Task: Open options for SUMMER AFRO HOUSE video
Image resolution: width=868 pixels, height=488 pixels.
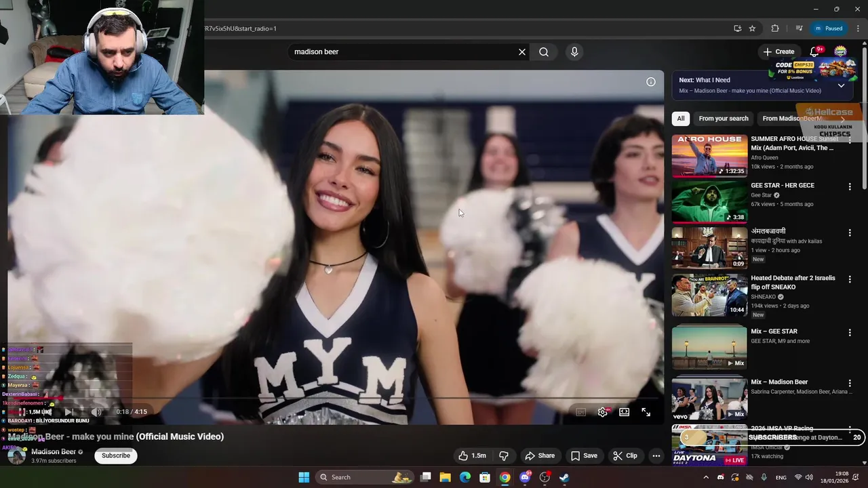Action: point(850,140)
